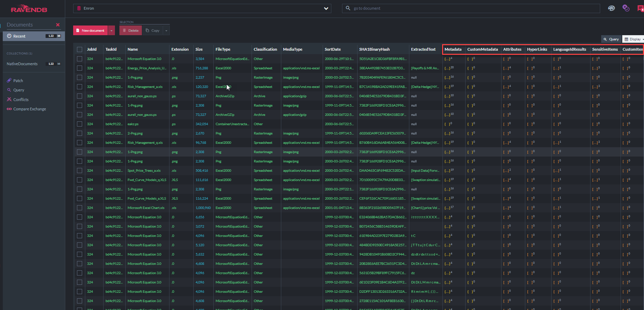The height and width of the screenshot is (310, 644).
Task: Click the Conflicts crossed-swords icon
Action: click(x=9, y=100)
